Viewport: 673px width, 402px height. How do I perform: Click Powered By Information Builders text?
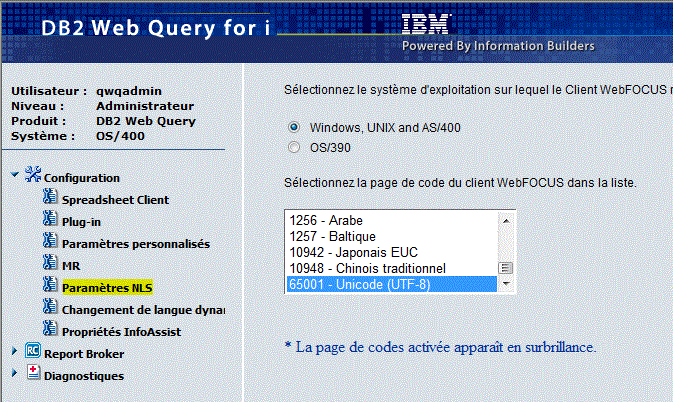498,46
